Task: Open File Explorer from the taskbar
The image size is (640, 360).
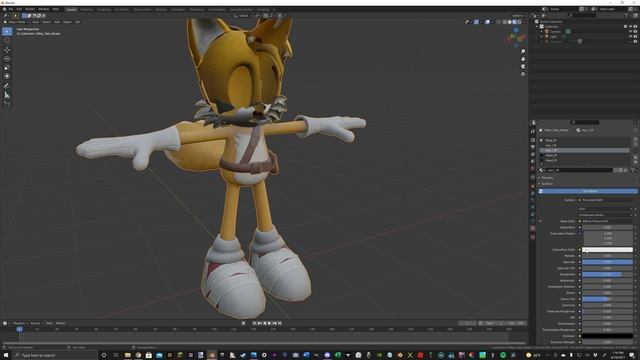Action: (x=128, y=355)
